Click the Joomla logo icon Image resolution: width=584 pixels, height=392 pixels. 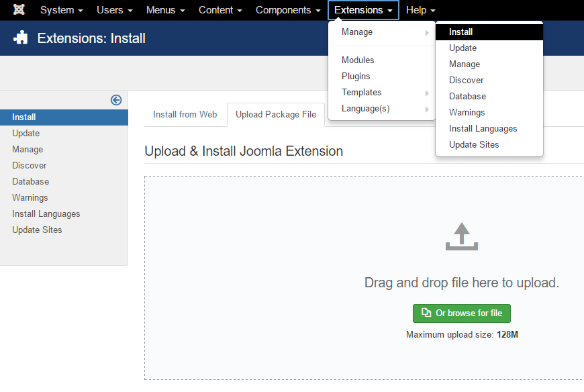point(19,9)
